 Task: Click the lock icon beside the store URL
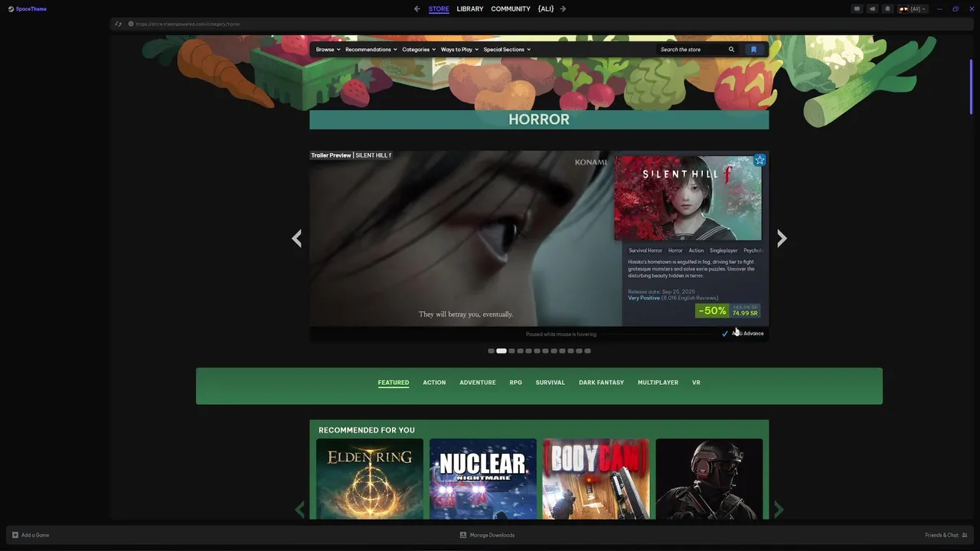pos(131,24)
